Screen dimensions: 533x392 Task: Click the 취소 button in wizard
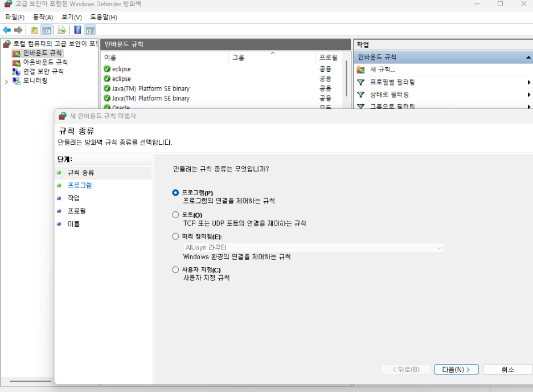pos(507,370)
